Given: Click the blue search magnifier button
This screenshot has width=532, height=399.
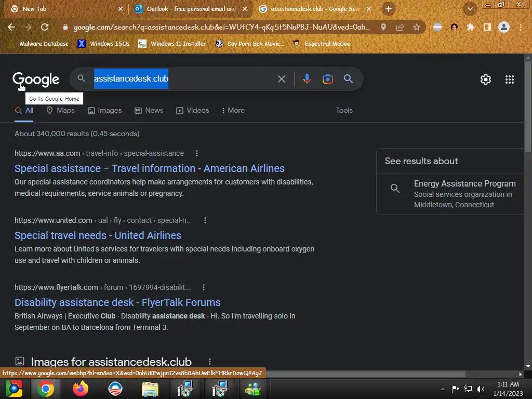Looking at the screenshot, I should click(349, 79).
